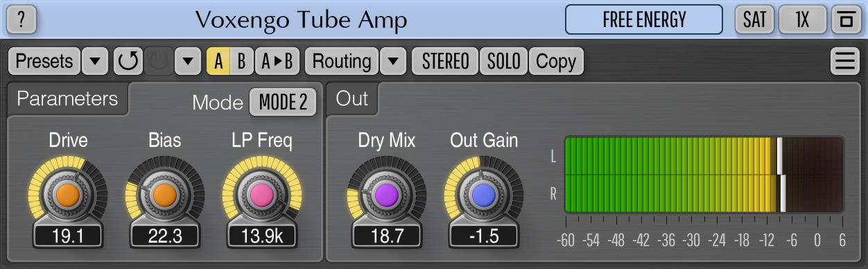
Task: Enable the SOLO channel button
Action: click(503, 61)
